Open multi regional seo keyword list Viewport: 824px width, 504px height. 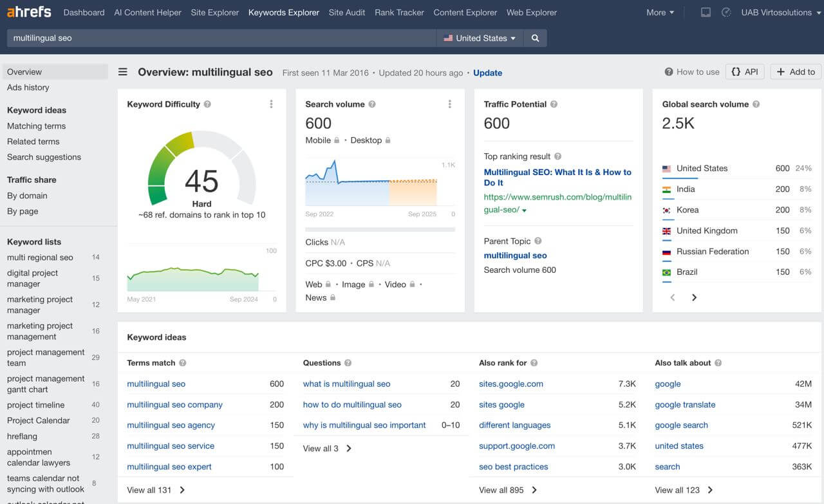(40, 257)
